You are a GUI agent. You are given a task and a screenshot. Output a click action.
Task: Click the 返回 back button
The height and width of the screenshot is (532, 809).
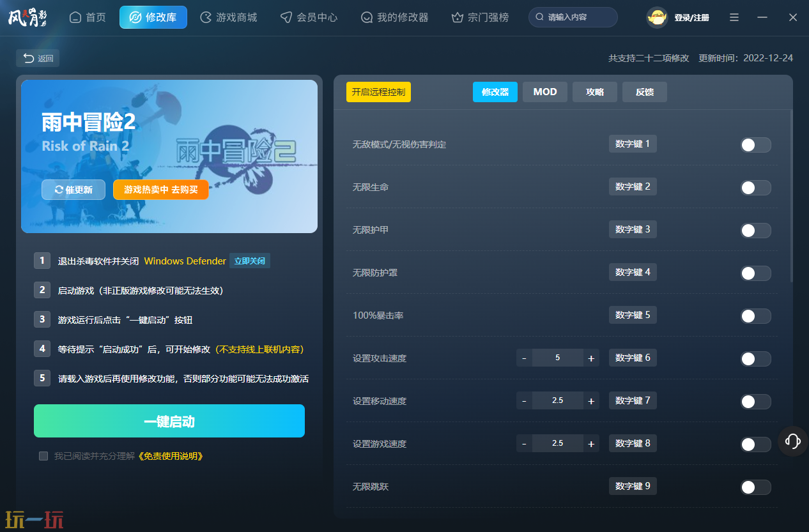pyautogui.click(x=38, y=58)
